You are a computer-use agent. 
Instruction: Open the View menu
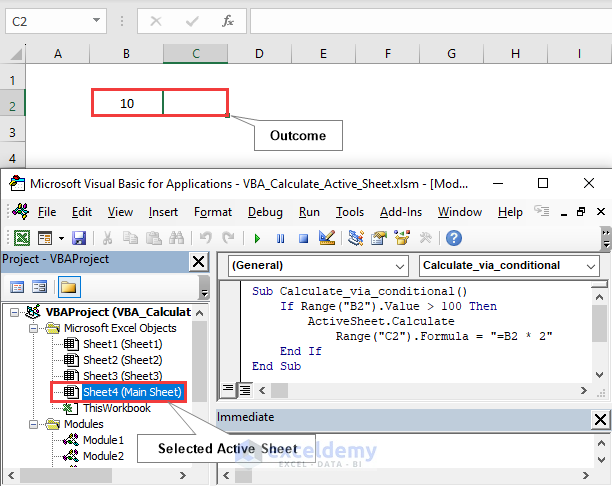pos(120,212)
